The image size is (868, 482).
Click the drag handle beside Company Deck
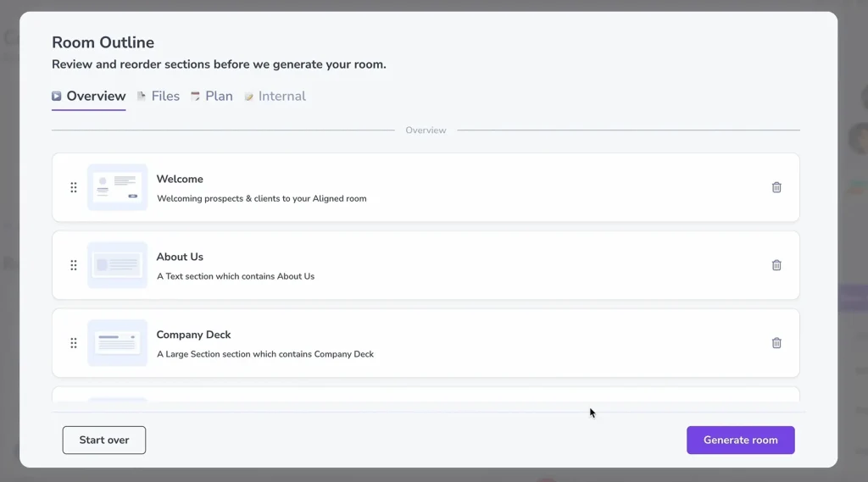74,343
